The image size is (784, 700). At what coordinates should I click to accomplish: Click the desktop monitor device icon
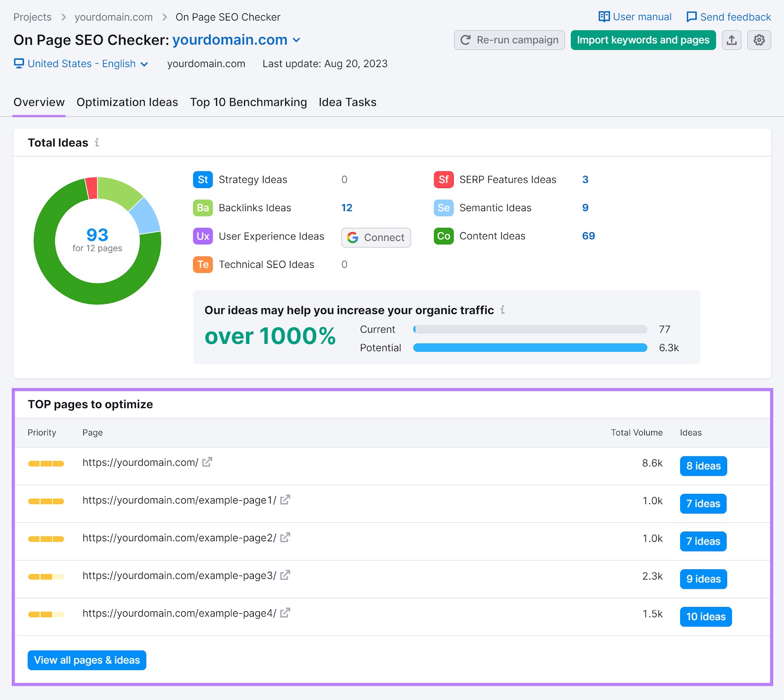pyautogui.click(x=19, y=64)
